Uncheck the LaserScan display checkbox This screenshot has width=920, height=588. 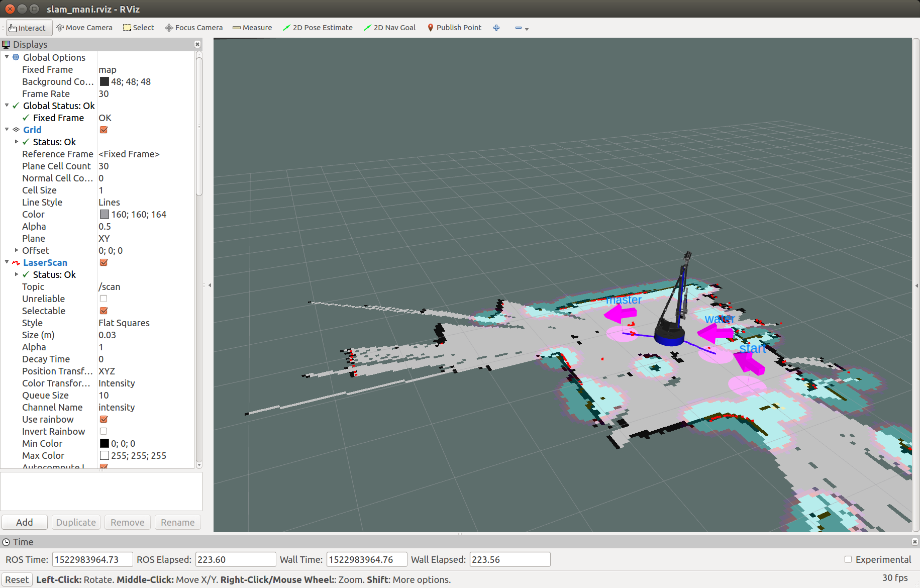[104, 262]
